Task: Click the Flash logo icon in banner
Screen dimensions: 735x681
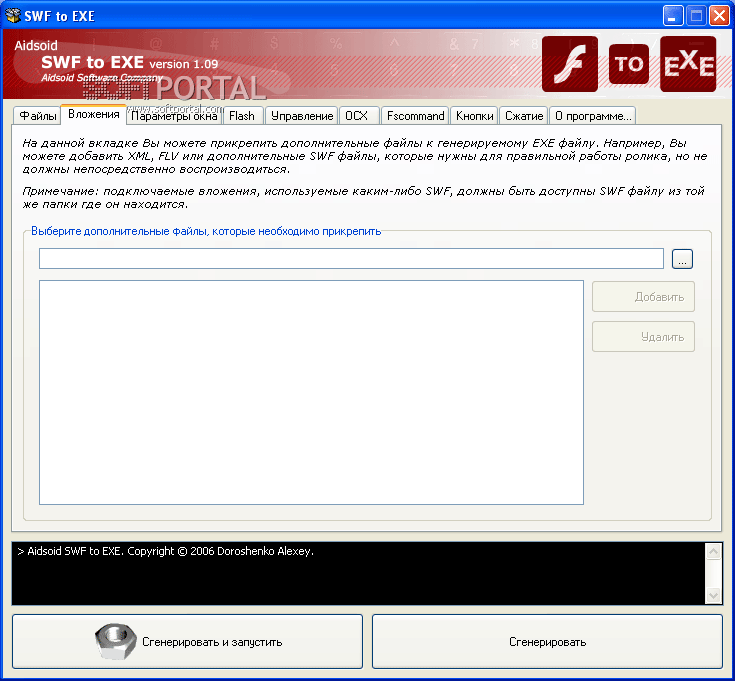Action: point(570,64)
